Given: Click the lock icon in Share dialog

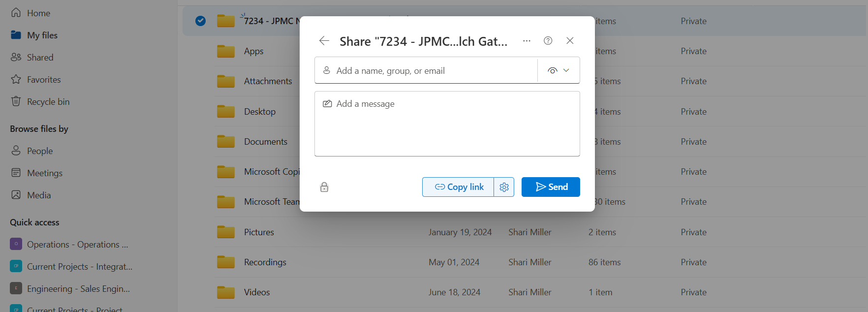Looking at the screenshot, I should (x=324, y=187).
